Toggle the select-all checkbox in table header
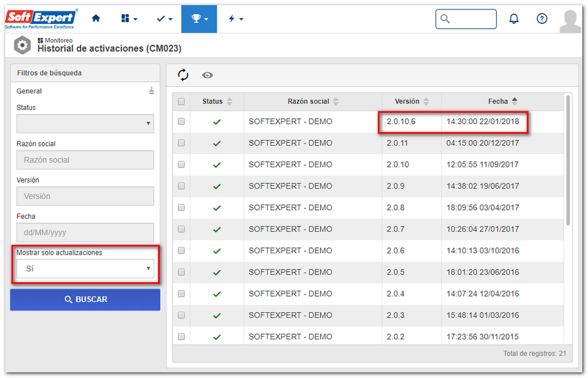The width and height of the screenshot is (588, 378). 181,101
